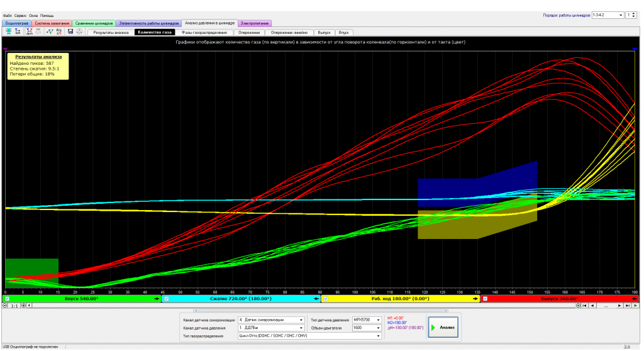Viewport: 644px width, 351px height.
Task: Click the cylinder number stepper down arrow
Action: pyautogui.click(x=634, y=17)
